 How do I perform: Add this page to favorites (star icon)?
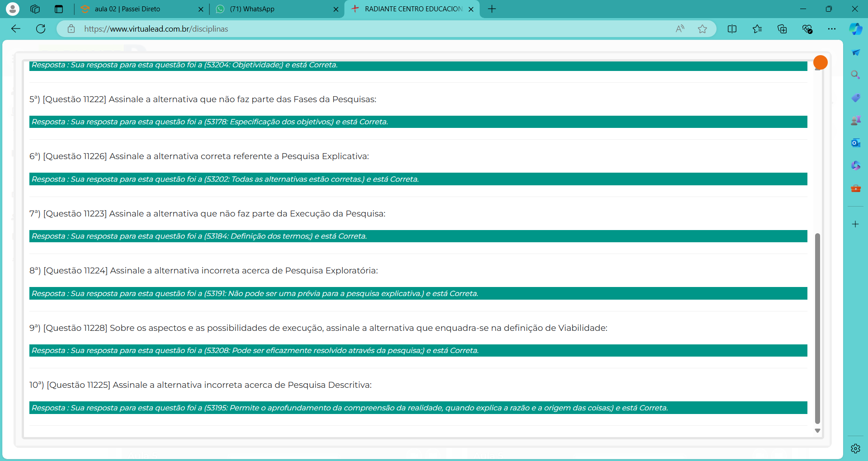(702, 29)
